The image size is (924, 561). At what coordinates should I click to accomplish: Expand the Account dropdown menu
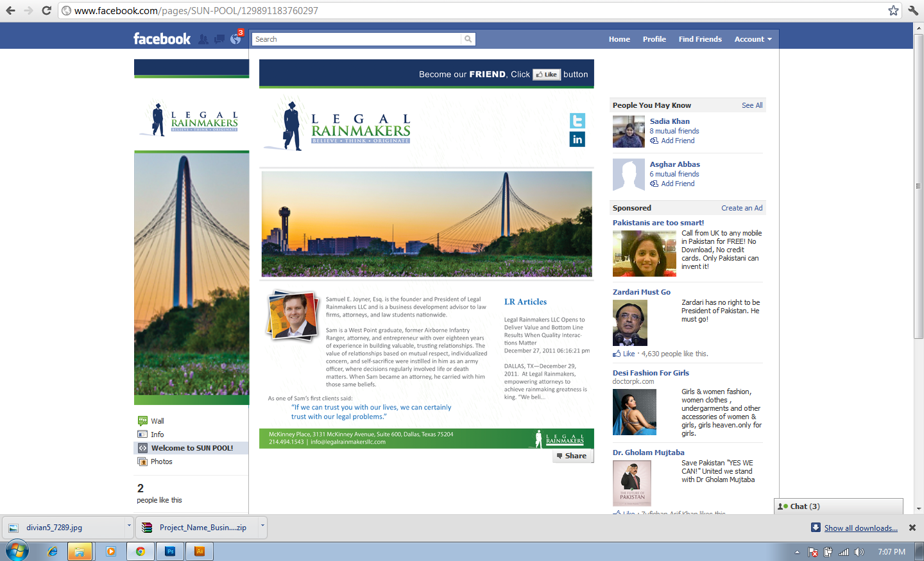click(x=753, y=39)
